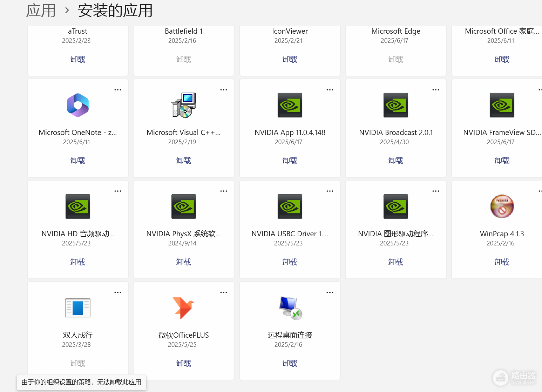This screenshot has height=392, width=542.
Task: Click the 远程桌面连接 computer icon
Action: click(x=291, y=308)
